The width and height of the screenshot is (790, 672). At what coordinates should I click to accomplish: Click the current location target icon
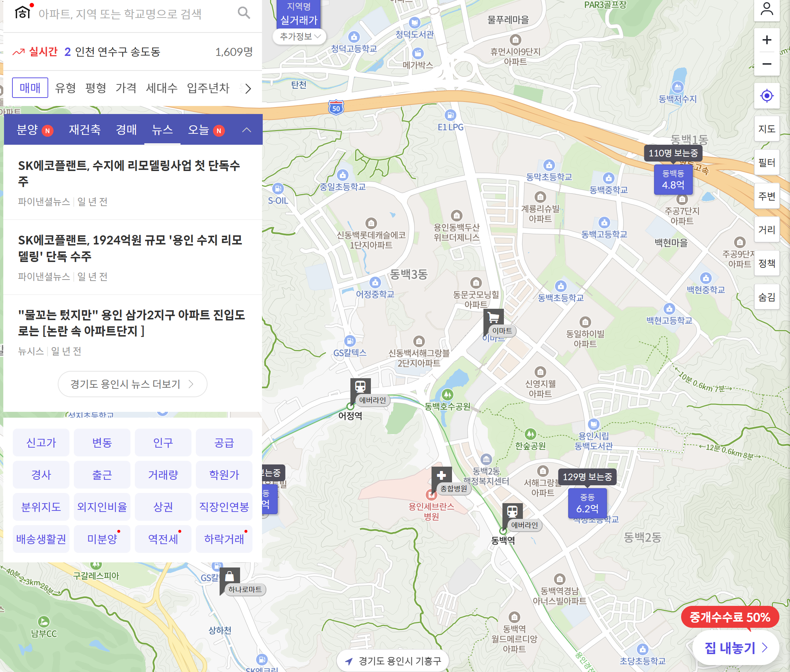coord(766,96)
